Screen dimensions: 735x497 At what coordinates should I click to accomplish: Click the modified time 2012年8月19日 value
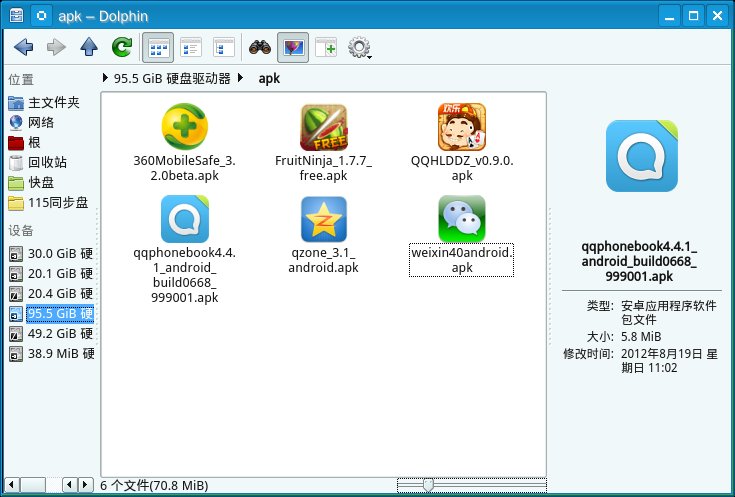pos(669,361)
